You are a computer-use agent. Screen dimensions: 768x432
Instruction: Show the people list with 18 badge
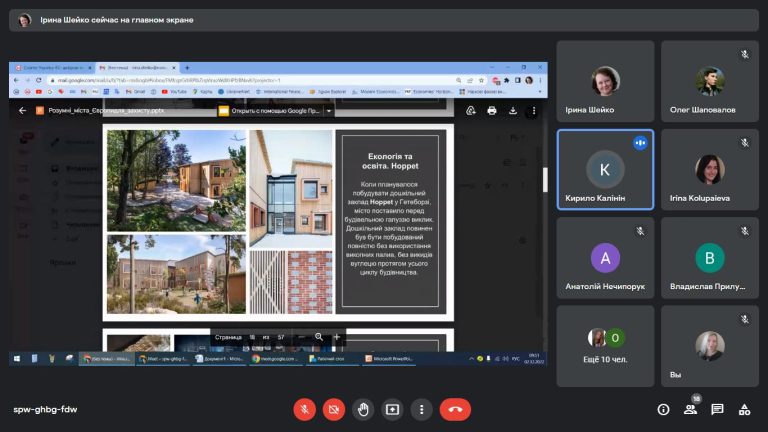[691, 409]
